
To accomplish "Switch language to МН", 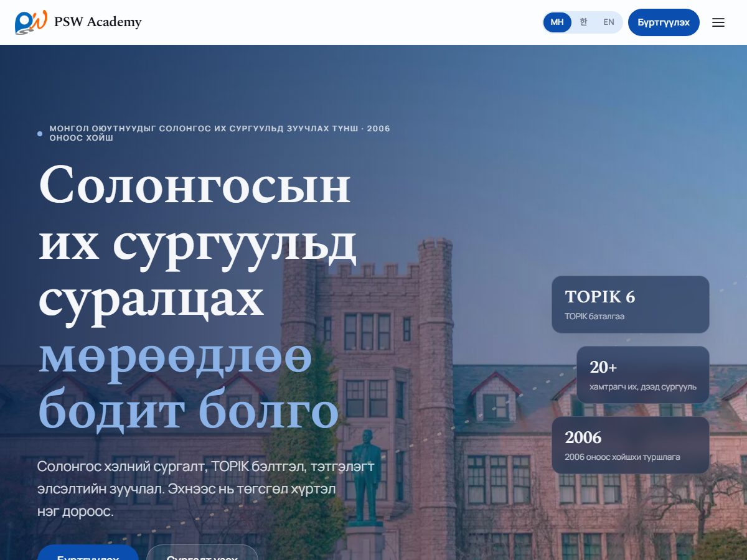I will coord(557,22).
